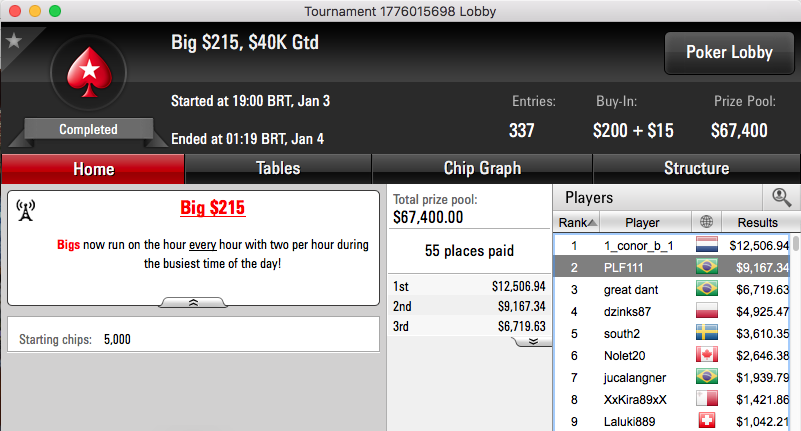This screenshot has height=431, width=801.
Task: Open the Big $215 red link
Action: pos(213,208)
